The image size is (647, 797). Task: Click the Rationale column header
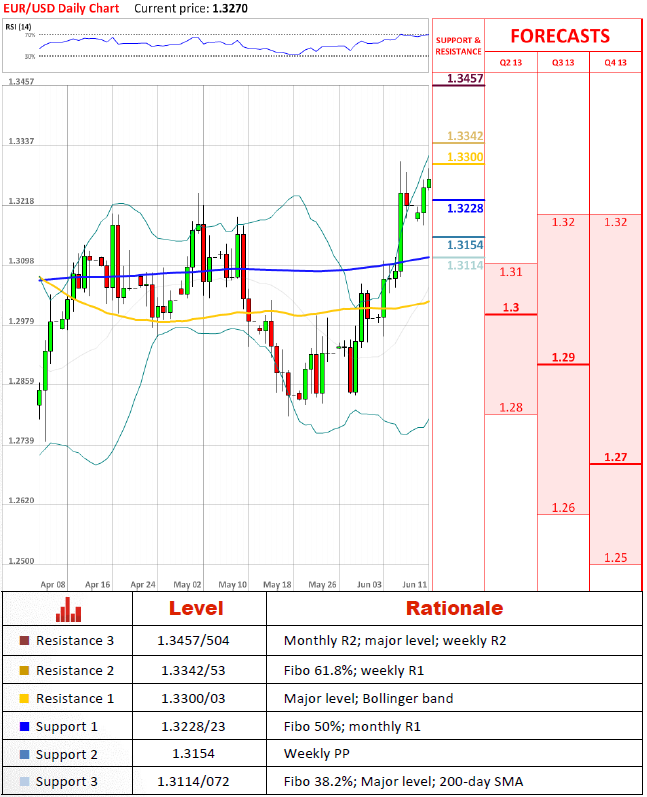(x=454, y=608)
